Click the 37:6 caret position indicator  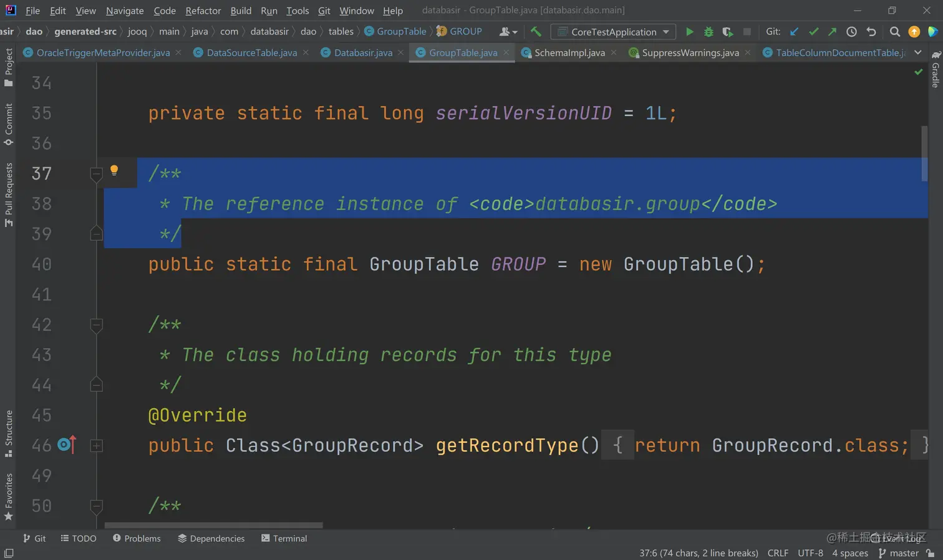pyautogui.click(x=699, y=553)
